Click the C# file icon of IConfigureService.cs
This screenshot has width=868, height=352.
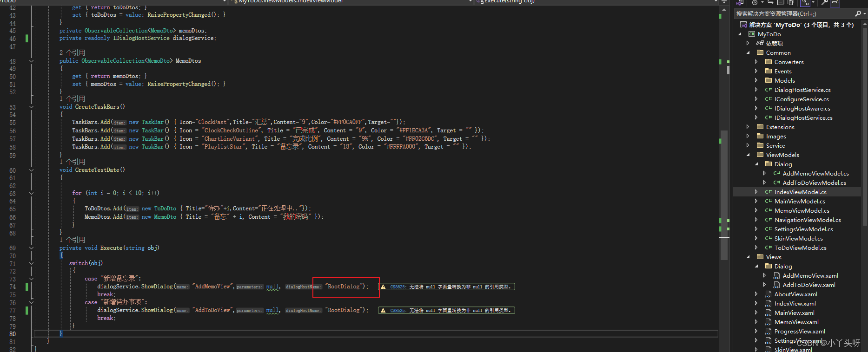(x=769, y=99)
